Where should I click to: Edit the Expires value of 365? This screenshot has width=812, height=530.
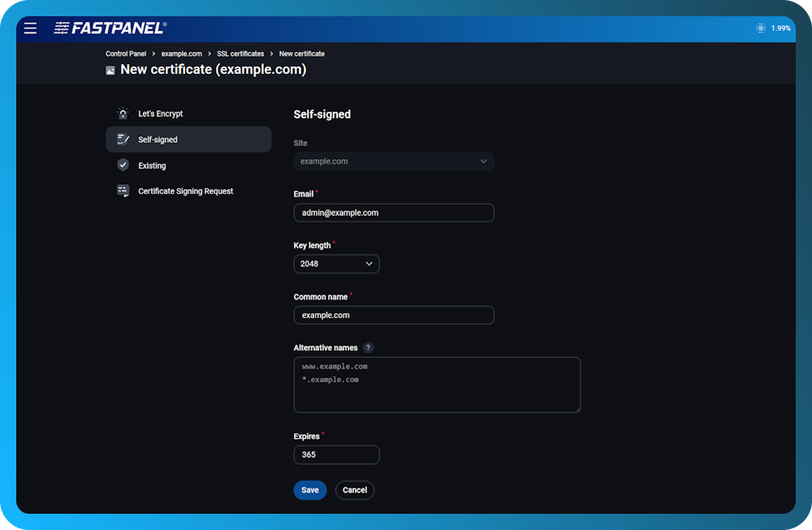point(336,455)
